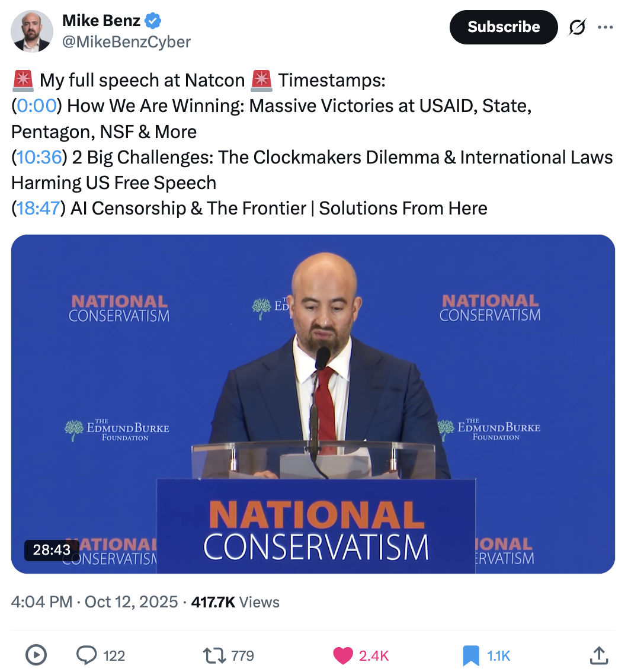Open @MikeBenzCyber's profile
This screenshot has width=628, height=672.
click(x=127, y=41)
